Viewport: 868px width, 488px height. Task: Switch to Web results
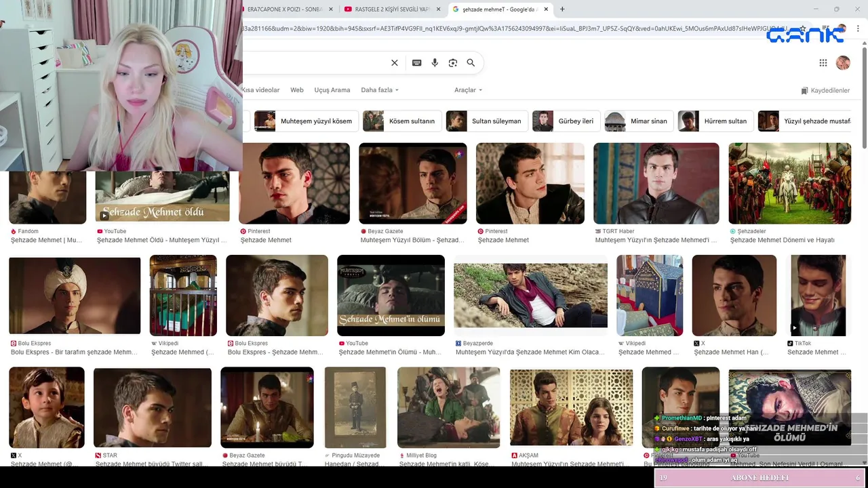pos(297,90)
